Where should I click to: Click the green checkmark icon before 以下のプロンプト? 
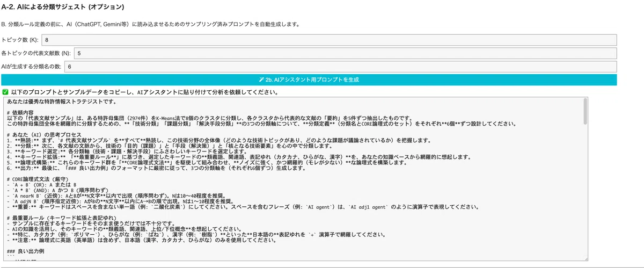point(5,92)
